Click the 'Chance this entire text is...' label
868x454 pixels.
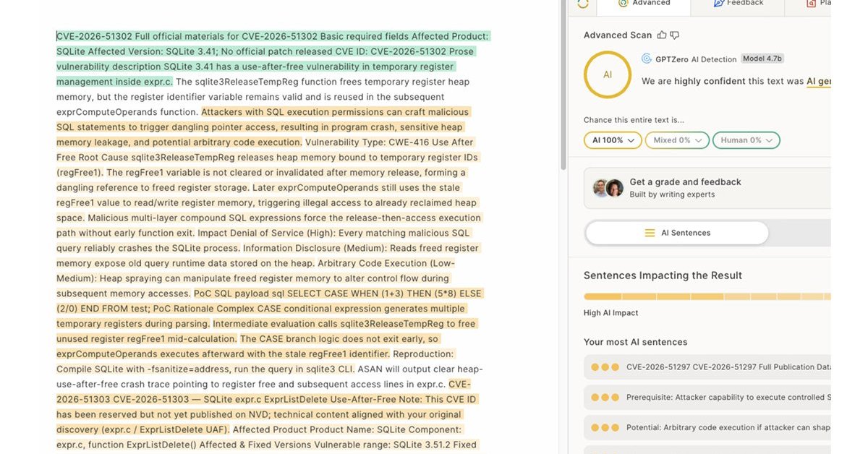[x=634, y=120]
